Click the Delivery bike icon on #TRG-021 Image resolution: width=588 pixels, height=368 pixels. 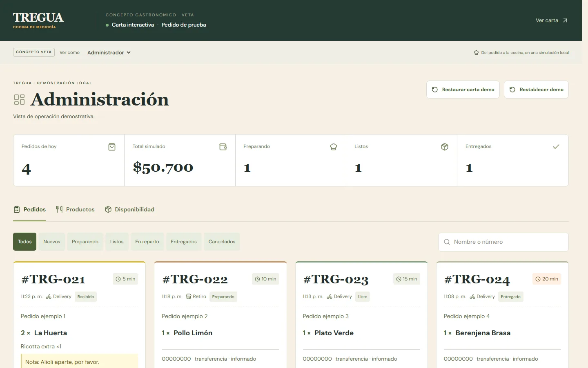[49, 296]
